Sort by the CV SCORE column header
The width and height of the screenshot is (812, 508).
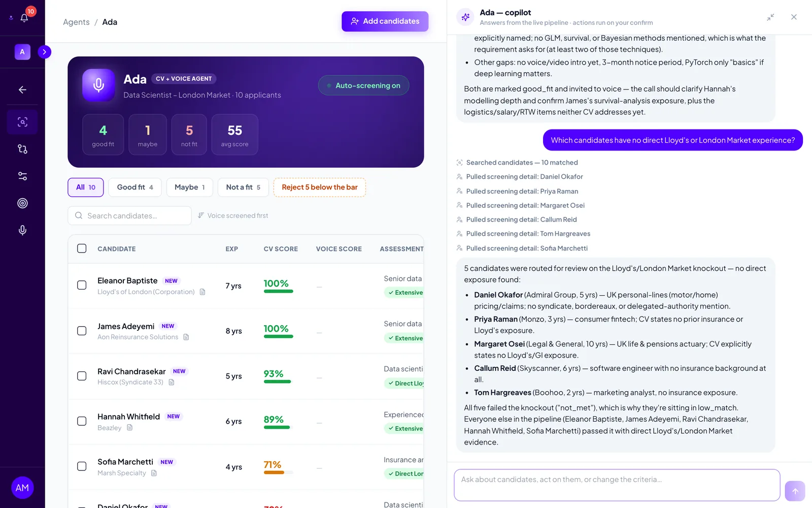[281, 249]
